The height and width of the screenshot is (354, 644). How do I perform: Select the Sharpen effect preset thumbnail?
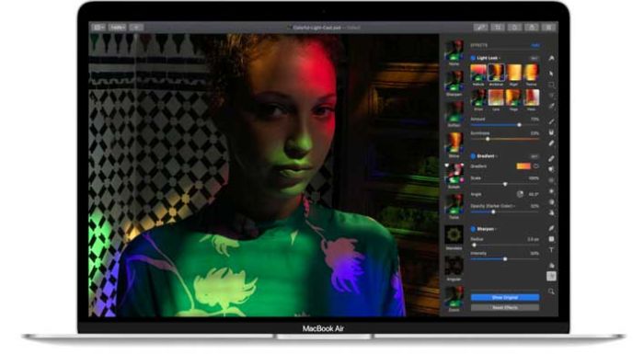pos(454,81)
